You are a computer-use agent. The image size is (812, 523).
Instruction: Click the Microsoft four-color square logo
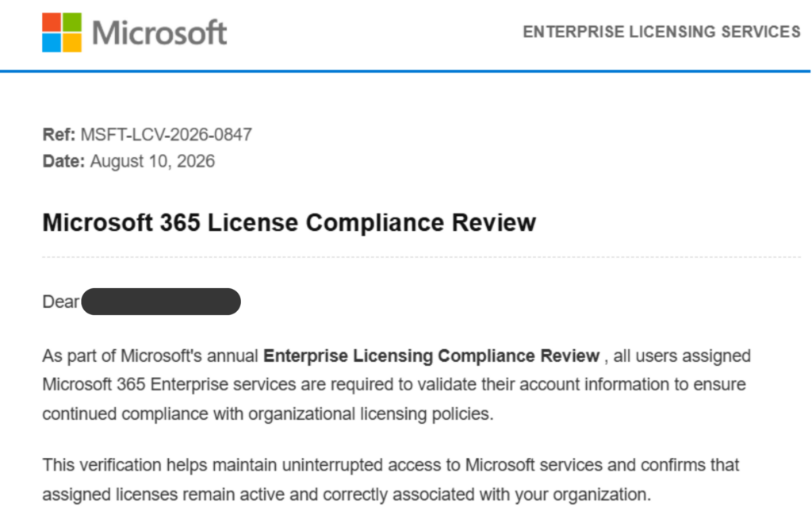[x=62, y=32]
